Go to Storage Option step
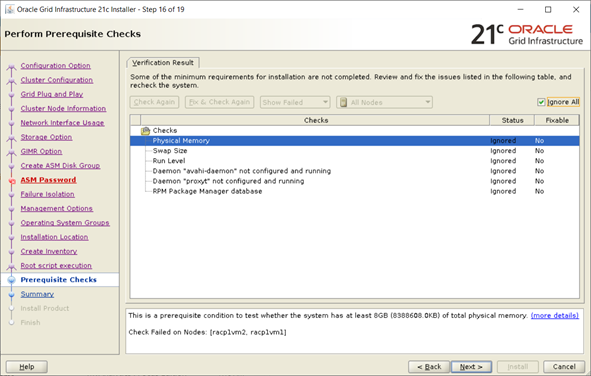The height and width of the screenshot is (376, 591). [46, 137]
